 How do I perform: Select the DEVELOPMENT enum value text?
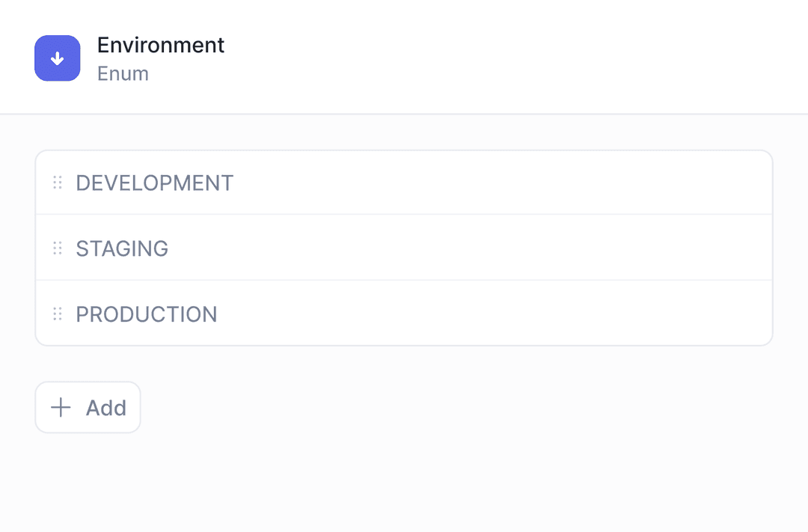(x=155, y=183)
